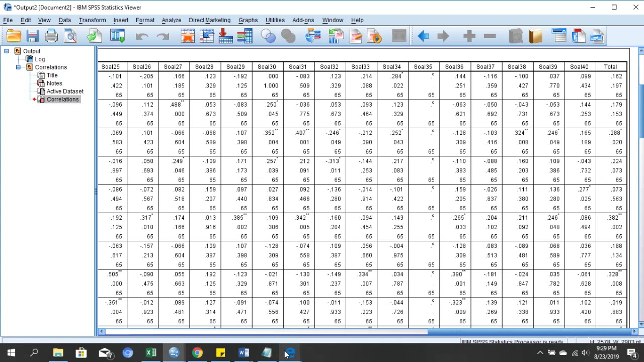Open the Add-ons menu
The height and width of the screenshot is (362, 644).
(303, 20)
